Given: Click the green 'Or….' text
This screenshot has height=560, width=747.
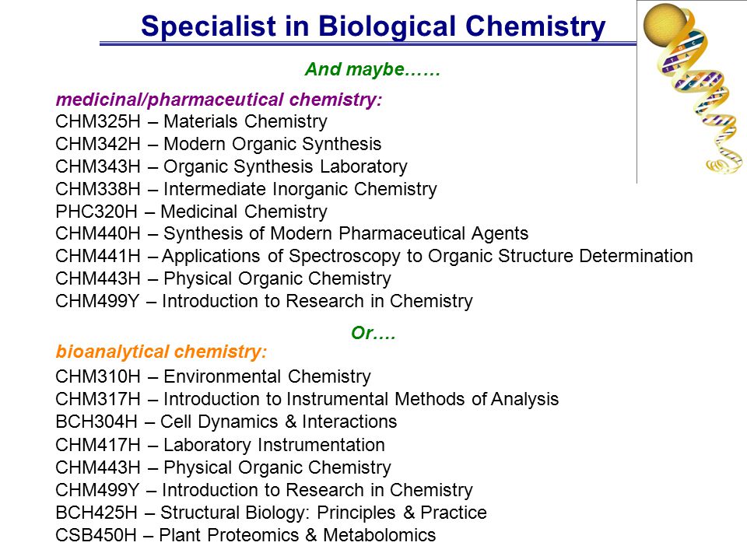Looking at the screenshot, I should 373,333.
